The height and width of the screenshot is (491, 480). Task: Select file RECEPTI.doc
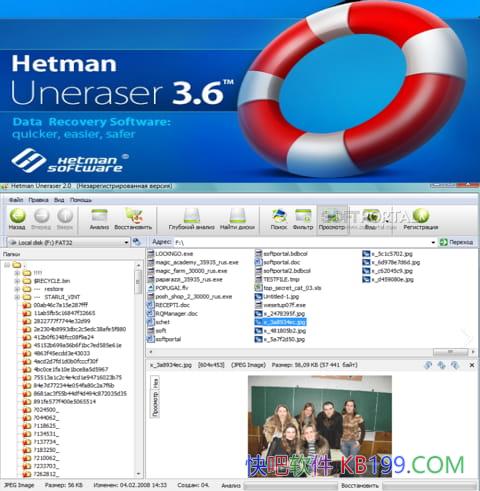172,305
